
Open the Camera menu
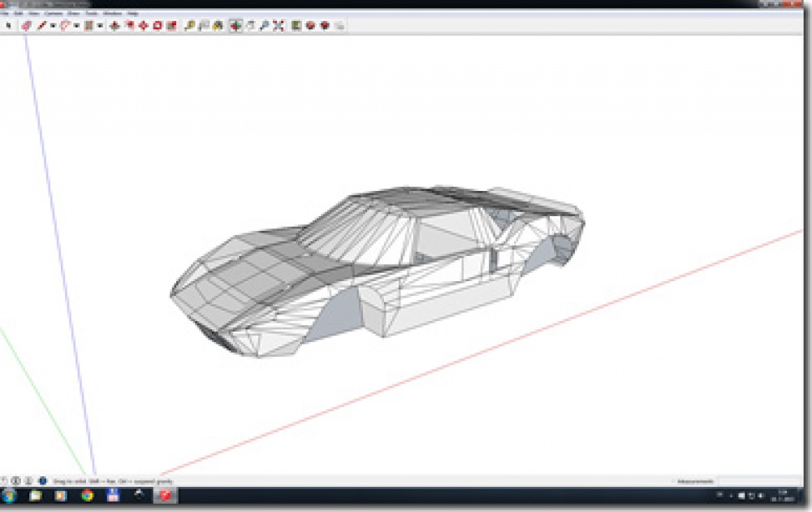[x=54, y=14]
